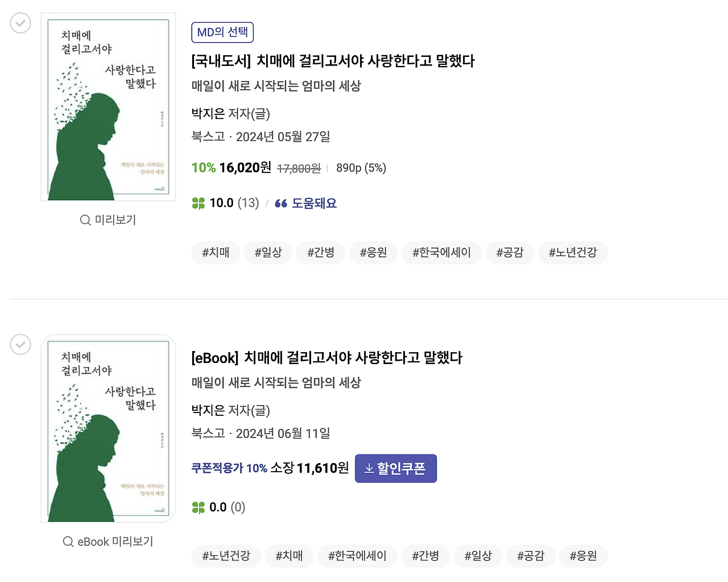Click the quotation mark icon beside 도움돼요
Screen dimensions: 728x582
281,203
